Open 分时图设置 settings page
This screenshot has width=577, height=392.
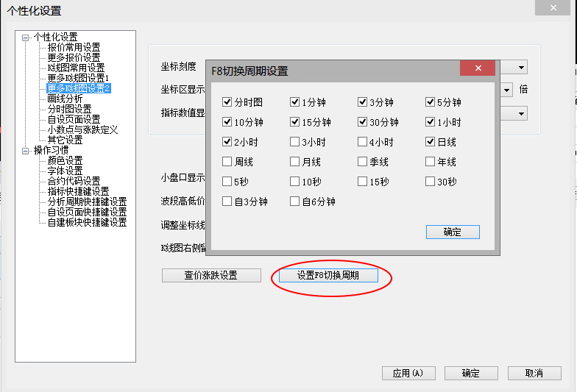coord(69,109)
